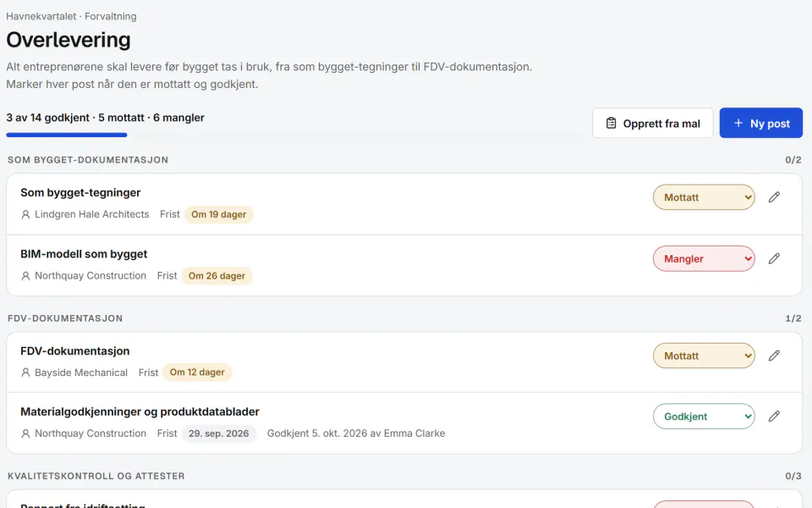The width and height of the screenshot is (812, 508).
Task: Edit the BIM-modell som bygget post
Action: click(x=774, y=259)
